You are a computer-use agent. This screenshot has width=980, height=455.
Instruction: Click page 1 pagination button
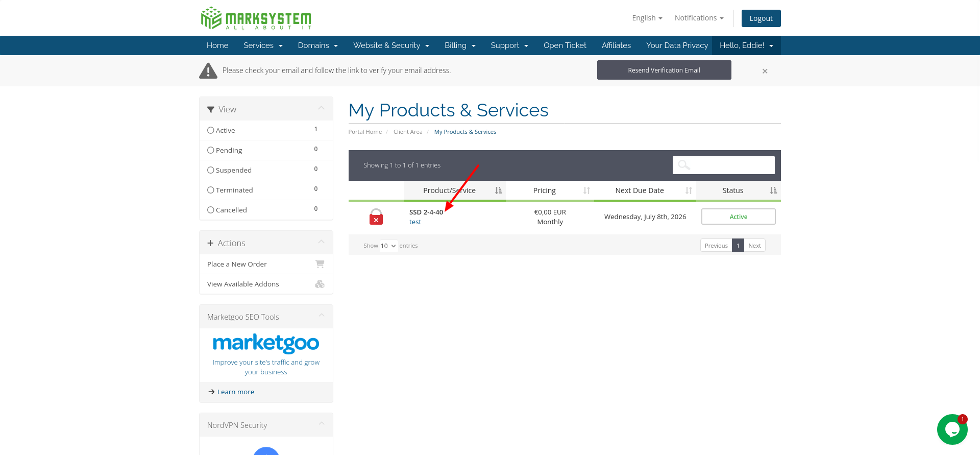(x=738, y=246)
